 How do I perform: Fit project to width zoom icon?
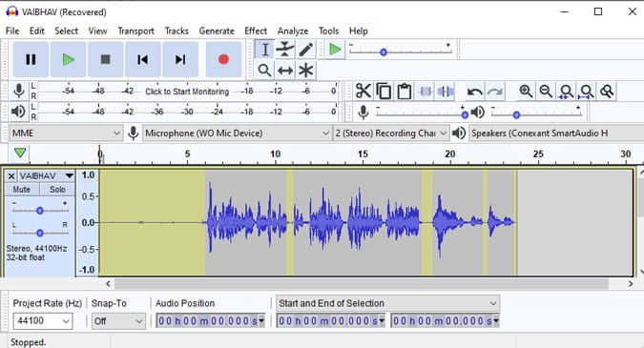click(586, 92)
